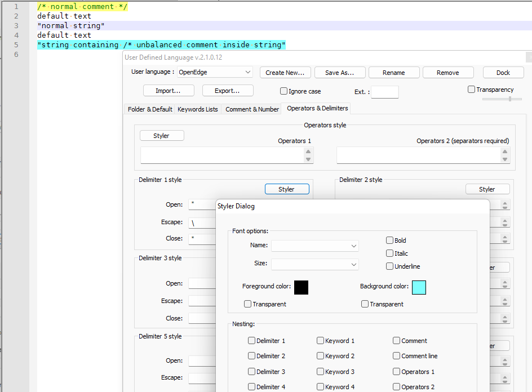
Task: Click the Create New... button
Action: (x=285, y=73)
